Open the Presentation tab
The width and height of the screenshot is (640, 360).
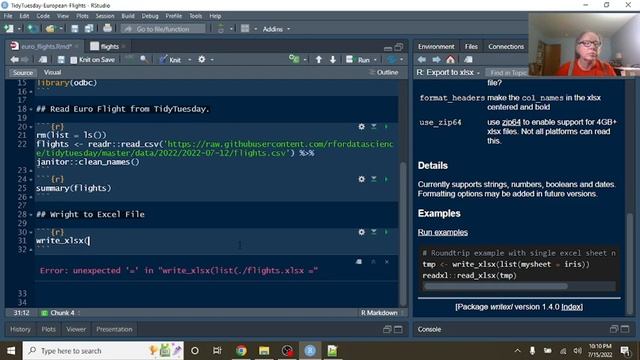pyautogui.click(x=114, y=329)
